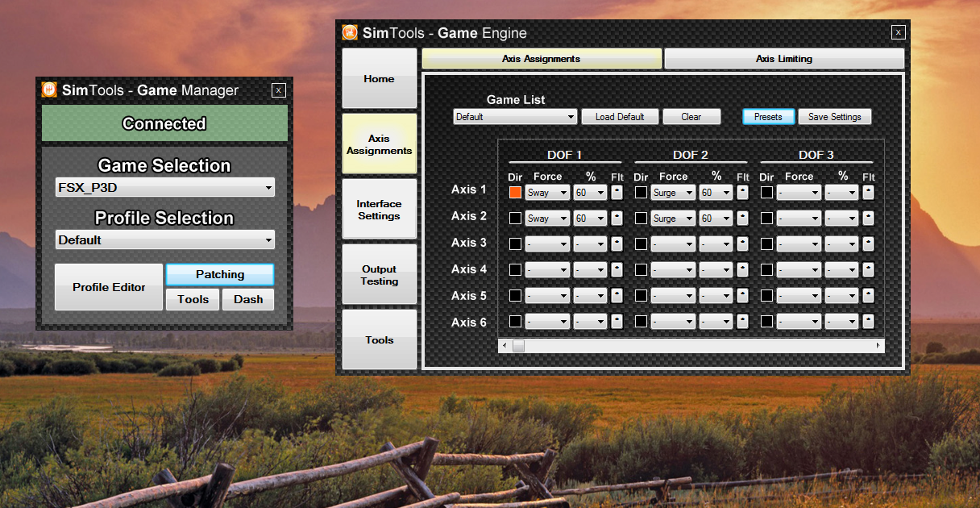Toggle Dir checkbox for Axis 4 DOF 2
Viewport: 980px width, 508px height.
point(641,269)
